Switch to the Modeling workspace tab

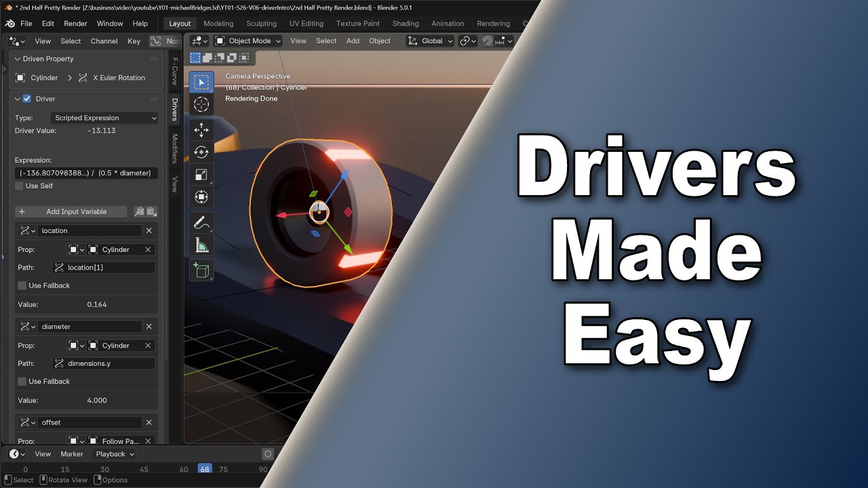pyautogui.click(x=218, y=24)
